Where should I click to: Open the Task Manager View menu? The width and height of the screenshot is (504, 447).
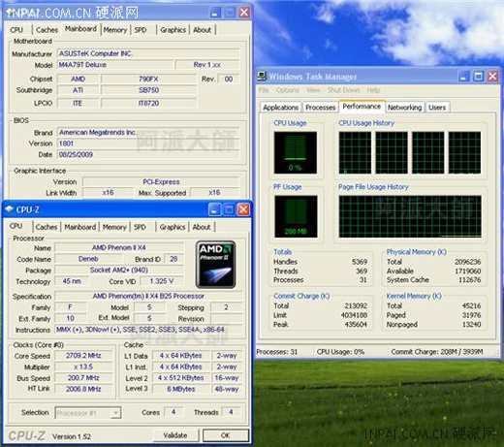(x=313, y=90)
